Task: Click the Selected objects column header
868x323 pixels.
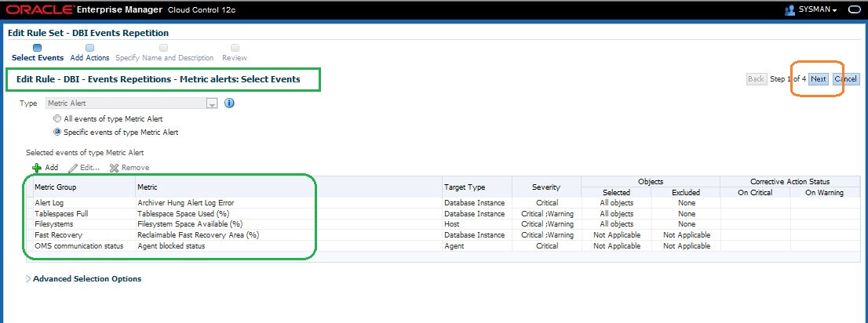Action: 616,193
